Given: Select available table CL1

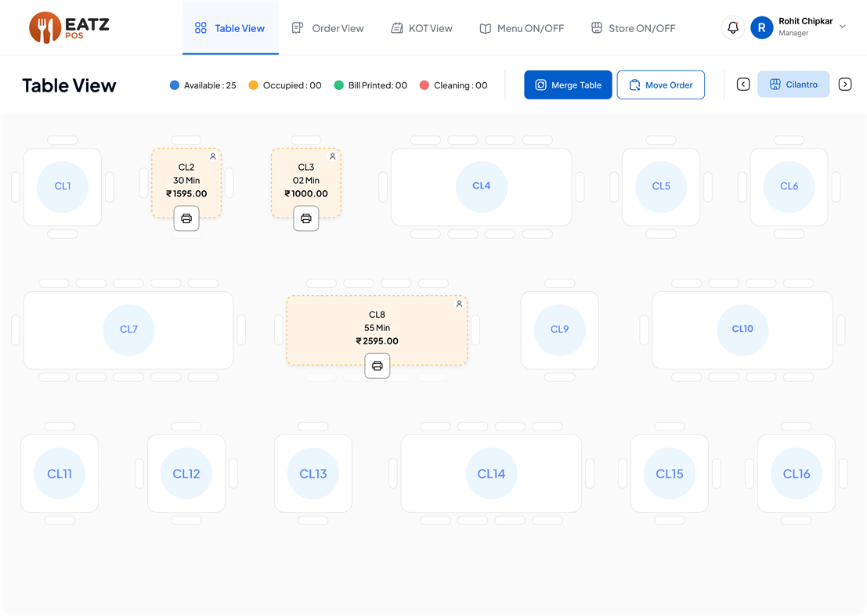Looking at the screenshot, I should (x=63, y=187).
